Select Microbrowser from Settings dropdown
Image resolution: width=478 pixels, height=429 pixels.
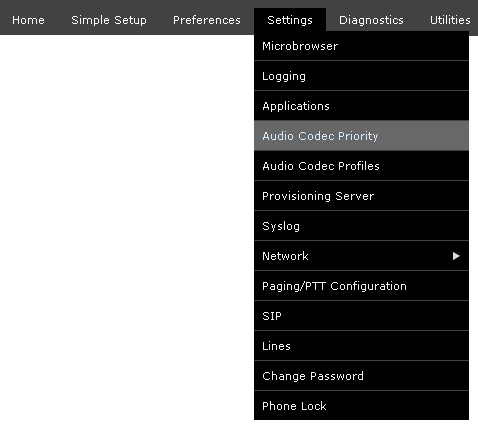[361, 46]
